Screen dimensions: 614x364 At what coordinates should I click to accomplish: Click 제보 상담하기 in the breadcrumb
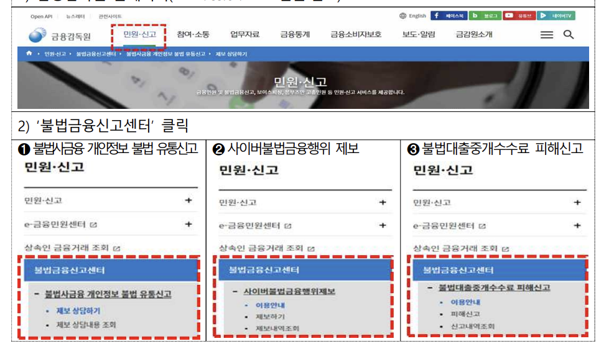pyautogui.click(x=231, y=54)
